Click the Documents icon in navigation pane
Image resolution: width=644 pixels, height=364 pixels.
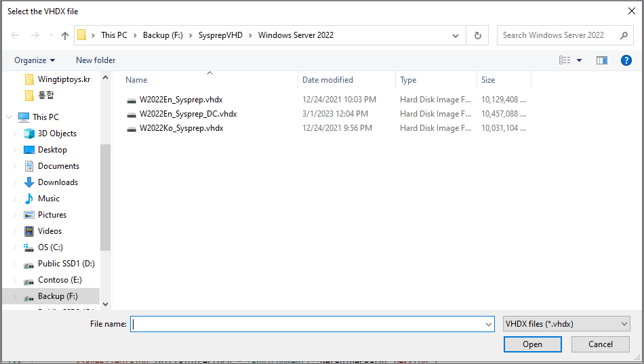coord(28,166)
